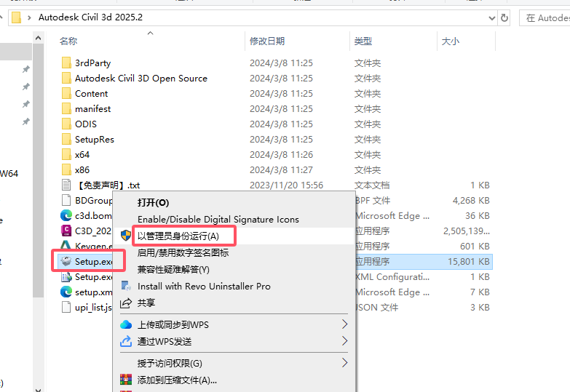570x392 pixels.
Task: Click the 文本文档 type cell
Action: coord(372,185)
